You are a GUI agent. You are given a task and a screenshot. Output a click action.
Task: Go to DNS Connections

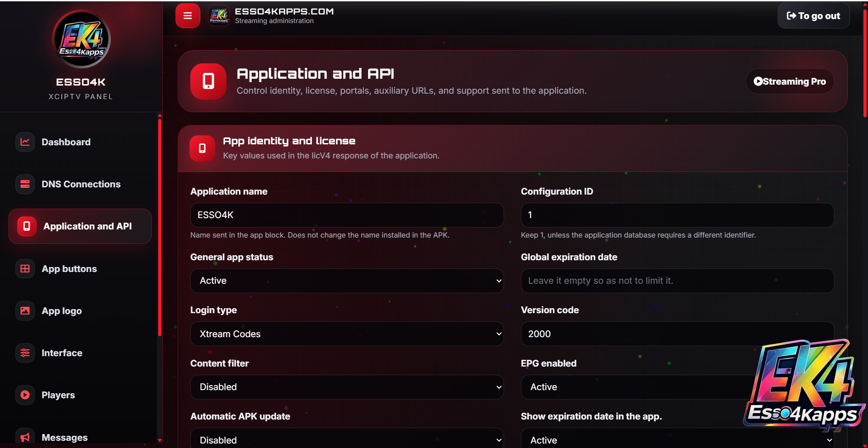[x=80, y=184]
